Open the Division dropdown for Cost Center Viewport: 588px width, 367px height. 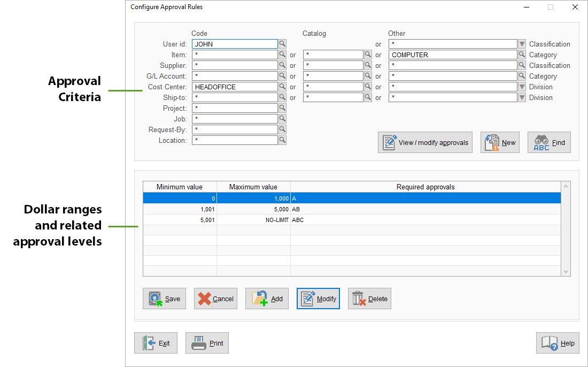(522, 86)
